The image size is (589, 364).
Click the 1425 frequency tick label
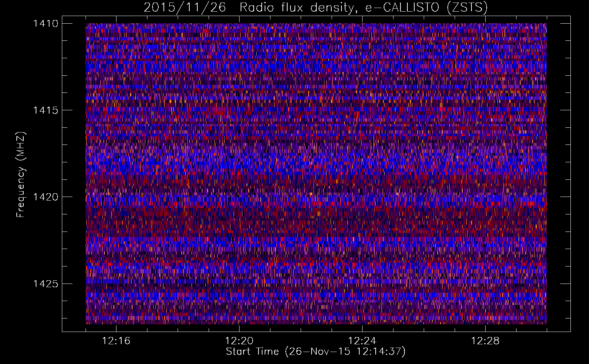coord(46,284)
